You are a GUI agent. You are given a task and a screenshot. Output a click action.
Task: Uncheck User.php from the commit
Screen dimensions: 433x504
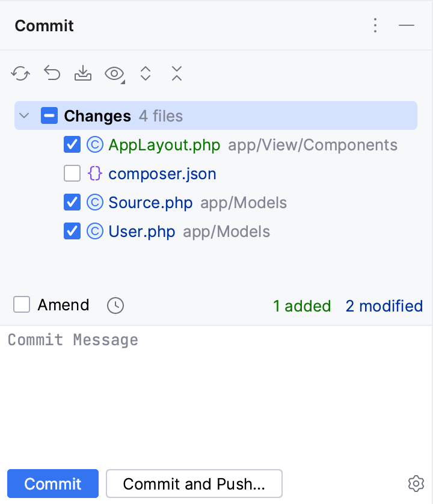click(x=72, y=231)
